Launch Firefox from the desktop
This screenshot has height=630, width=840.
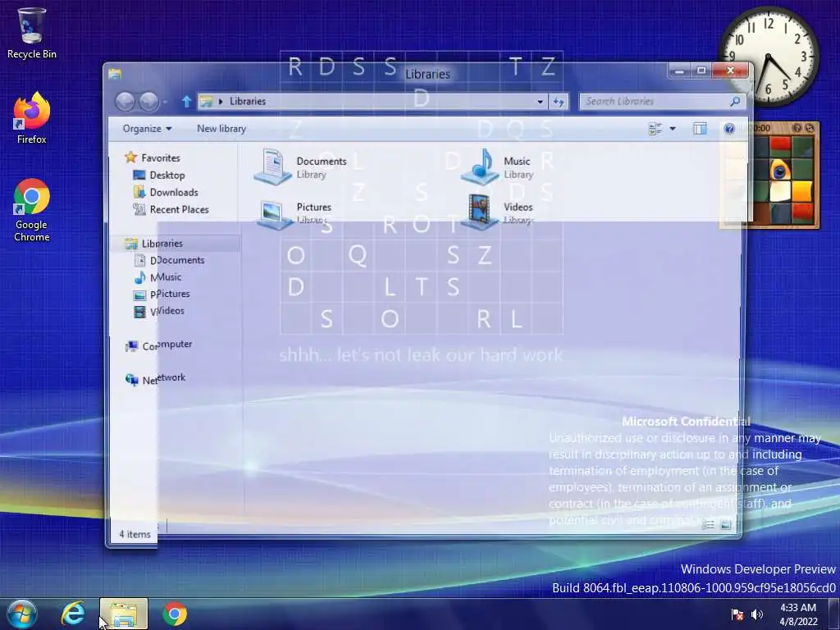point(31,118)
